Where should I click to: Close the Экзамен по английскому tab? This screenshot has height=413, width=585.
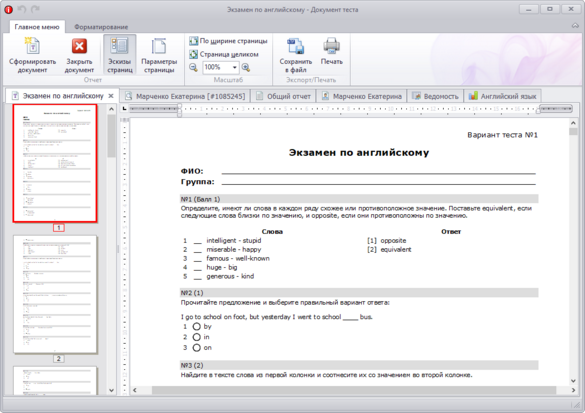pos(111,96)
